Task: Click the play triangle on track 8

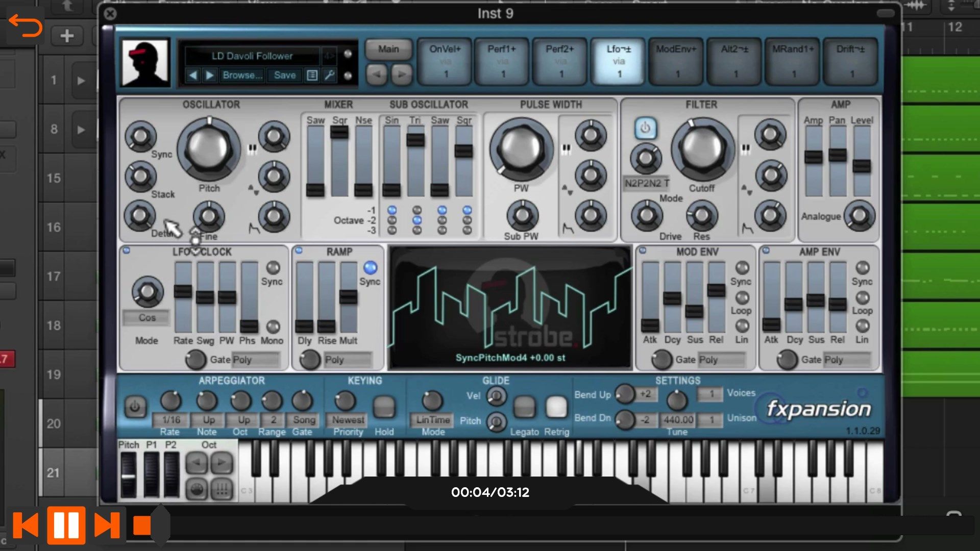Action: [81, 130]
